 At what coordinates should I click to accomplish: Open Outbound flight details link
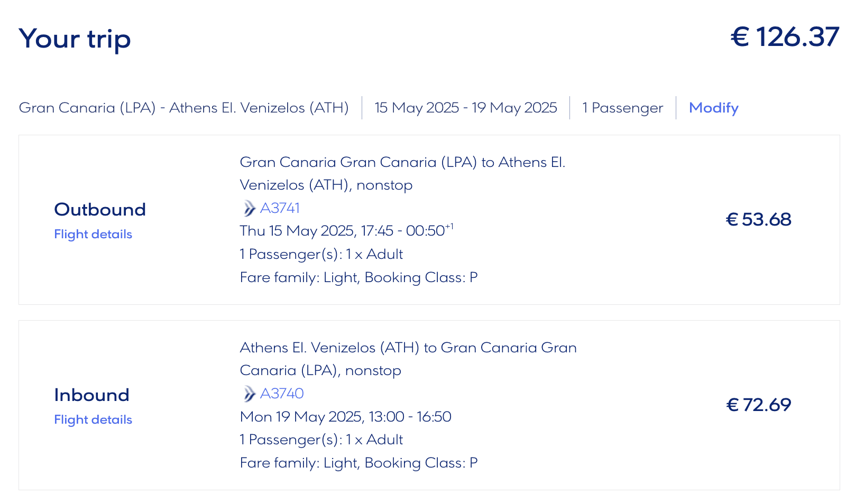pyautogui.click(x=93, y=234)
